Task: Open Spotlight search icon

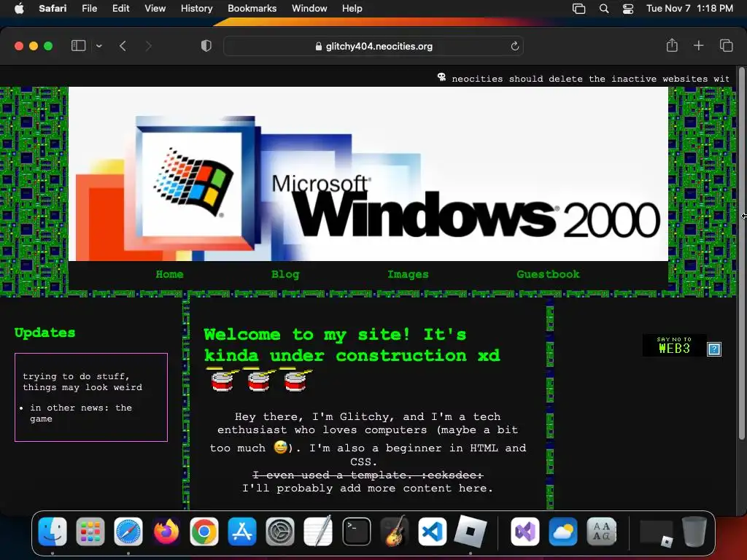Action: click(603, 9)
